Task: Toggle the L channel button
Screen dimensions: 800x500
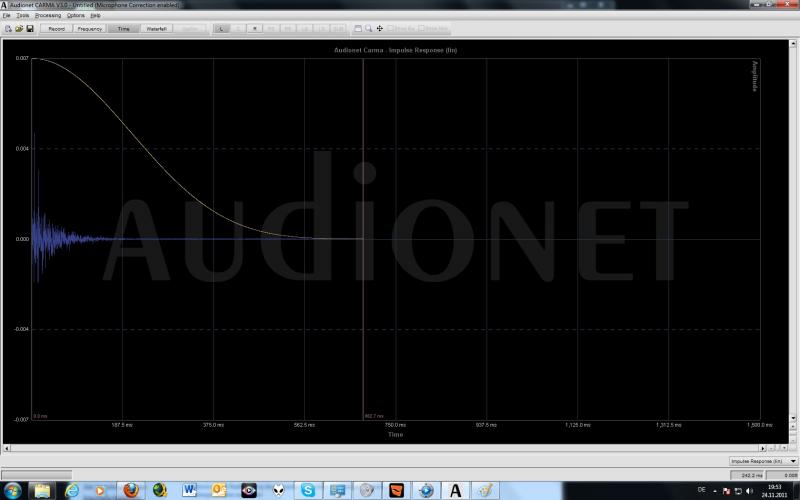Action: (222, 29)
